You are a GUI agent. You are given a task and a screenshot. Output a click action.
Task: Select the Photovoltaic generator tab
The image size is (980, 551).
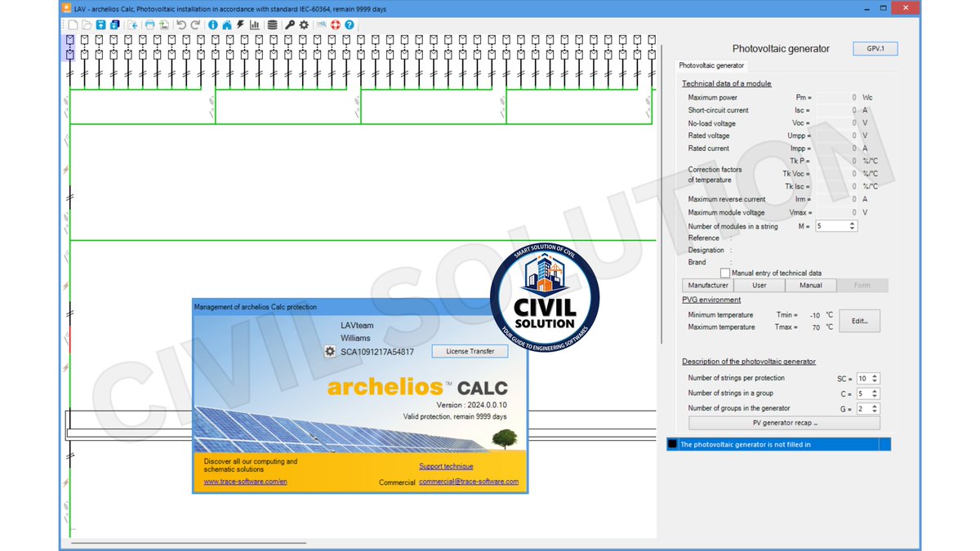(x=711, y=65)
